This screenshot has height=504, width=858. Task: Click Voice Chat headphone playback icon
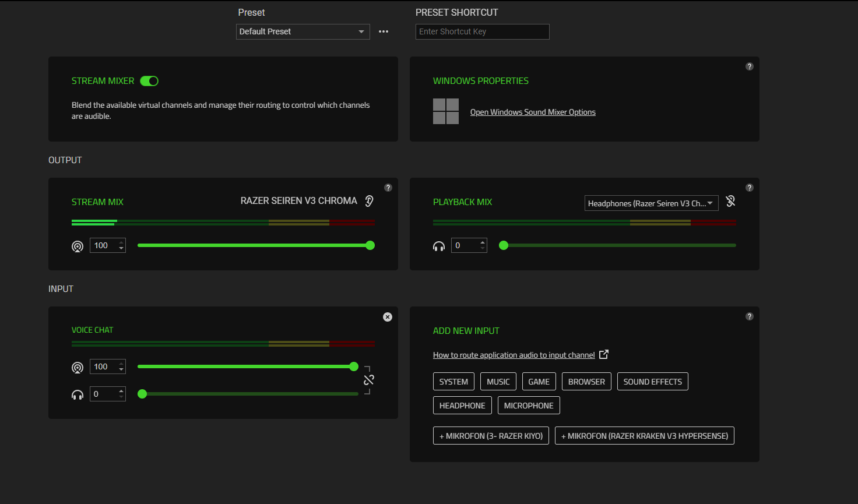click(x=78, y=394)
